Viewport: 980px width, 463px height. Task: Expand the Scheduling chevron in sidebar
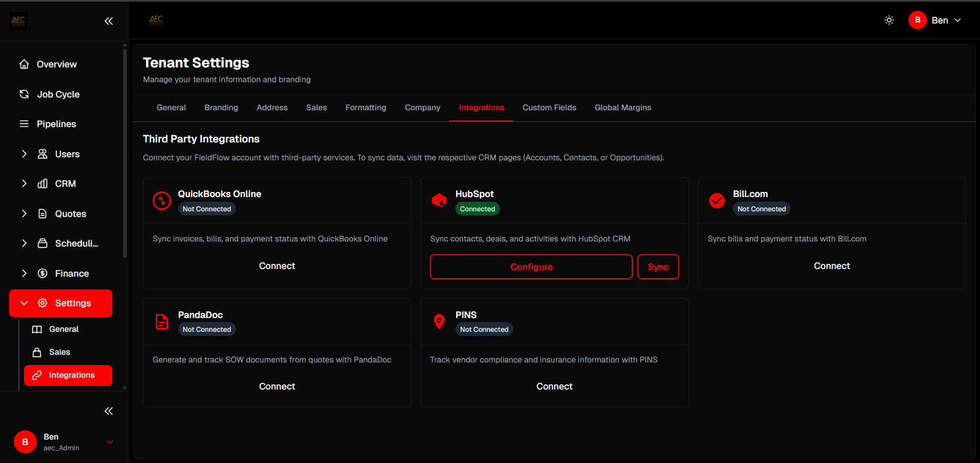(24, 243)
